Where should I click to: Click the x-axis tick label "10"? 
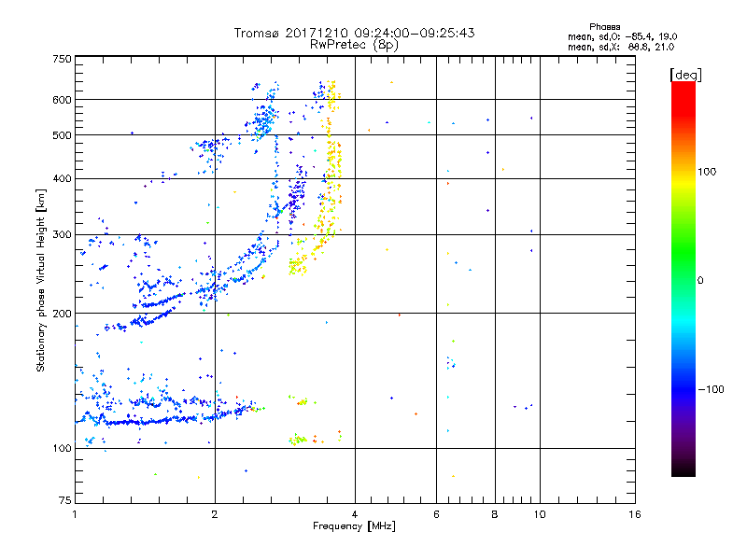(x=540, y=514)
